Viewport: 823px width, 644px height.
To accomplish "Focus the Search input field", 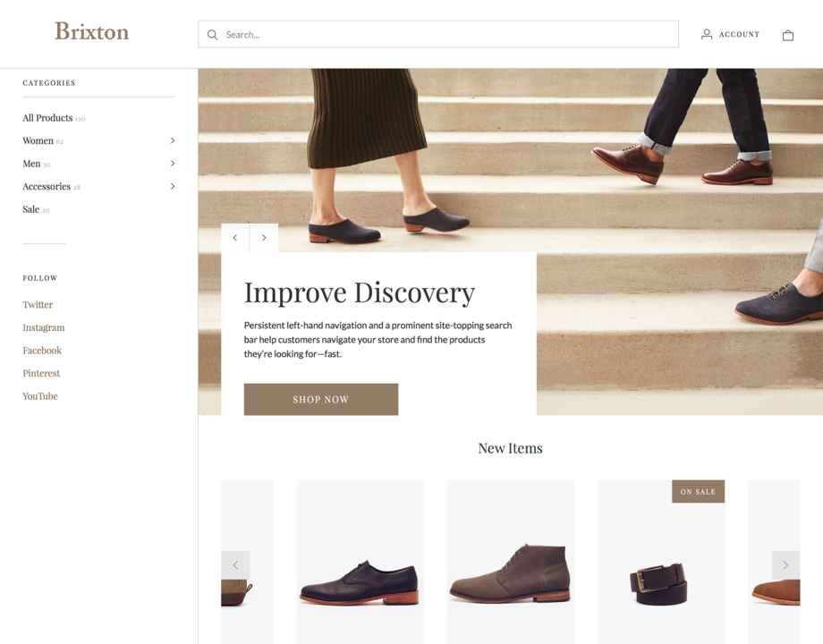I will (x=447, y=35).
